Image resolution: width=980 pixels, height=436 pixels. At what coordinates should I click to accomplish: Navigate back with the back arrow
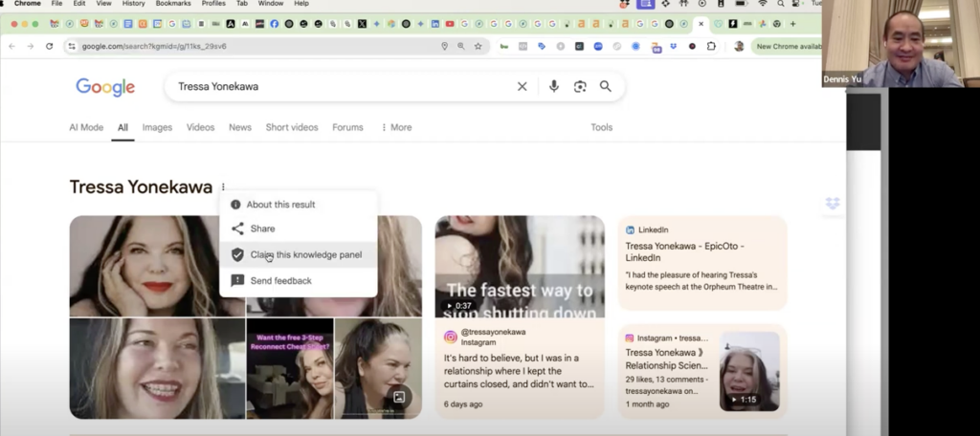(11, 46)
